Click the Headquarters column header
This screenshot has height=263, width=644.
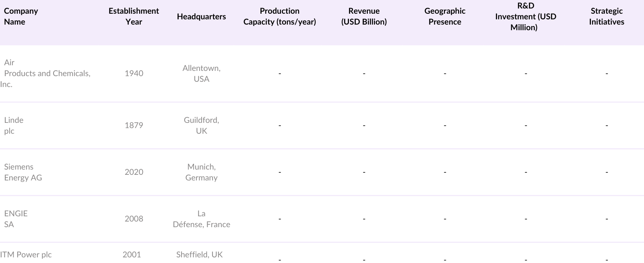(201, 17)
